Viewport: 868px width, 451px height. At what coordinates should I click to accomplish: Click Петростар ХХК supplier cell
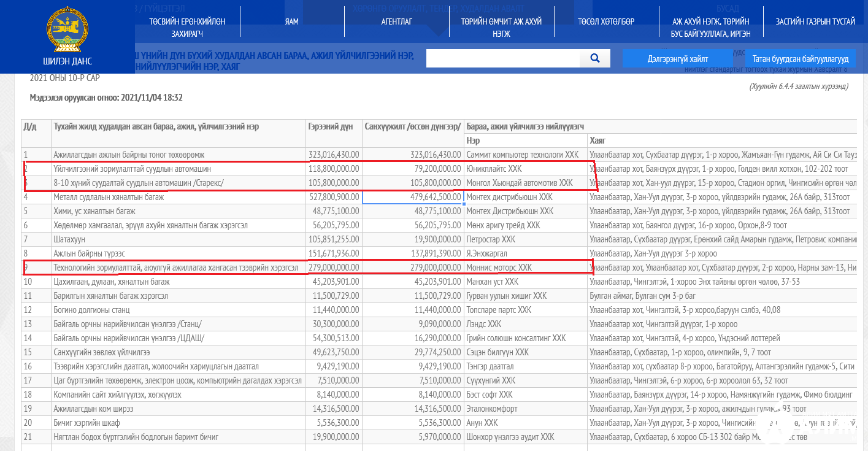525,239
